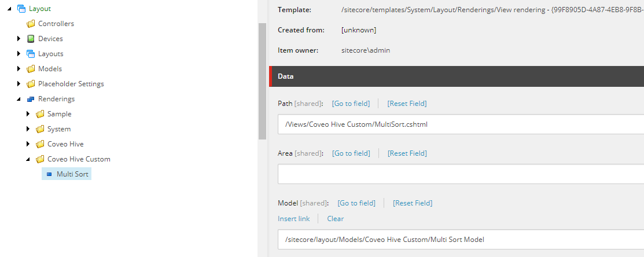This screenshot has width=644, height=257.
Task: Click the Devices item icon
Action: click(31, 39)
